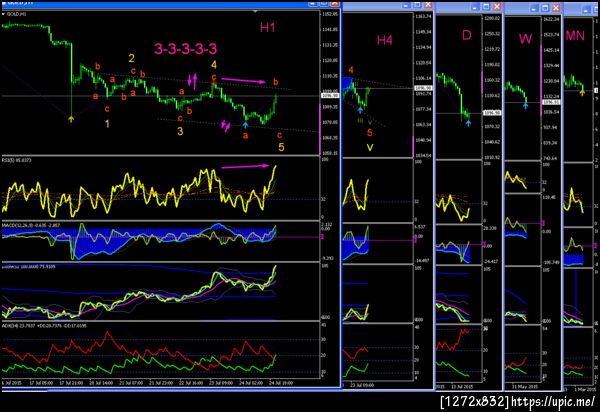
Task: Click the magenta 'H1' timeframe label
Action: coord(267,28)
